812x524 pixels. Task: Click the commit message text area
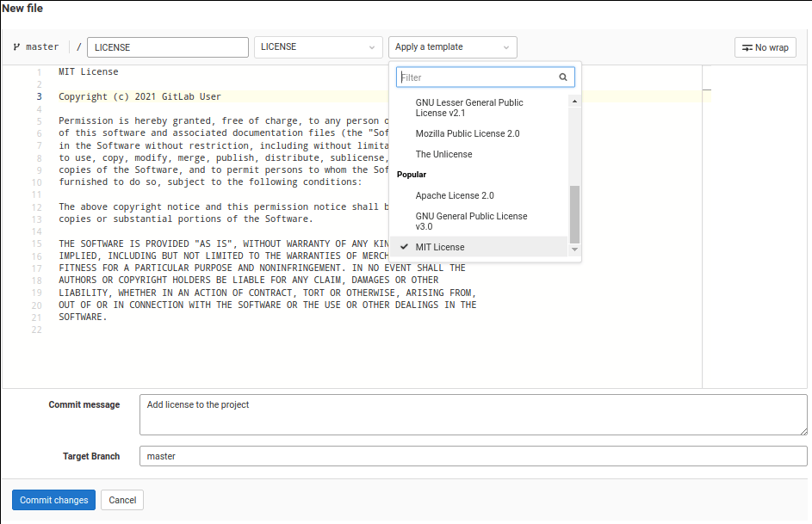click(474, 415)
